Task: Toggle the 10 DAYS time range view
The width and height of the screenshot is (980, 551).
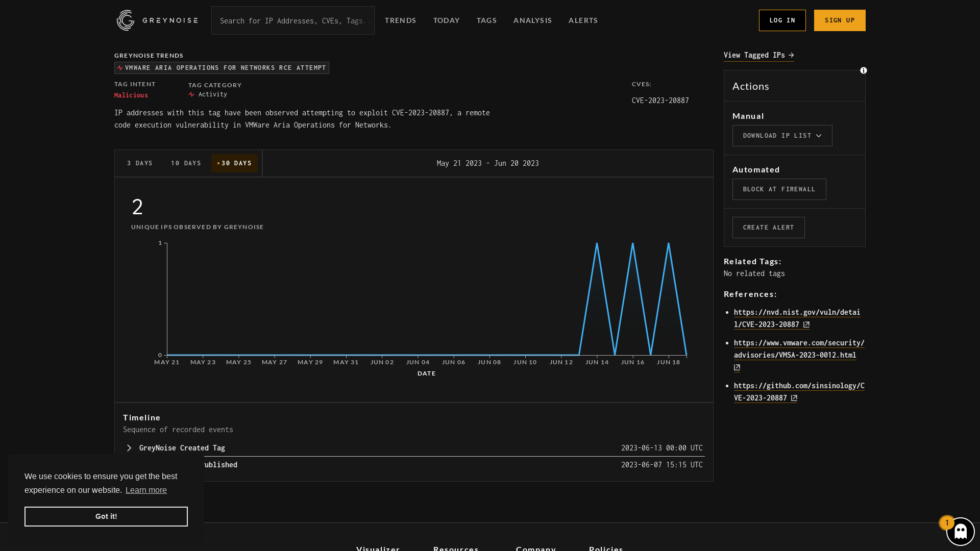Action: pyautogui.click(x=186, y=163)
